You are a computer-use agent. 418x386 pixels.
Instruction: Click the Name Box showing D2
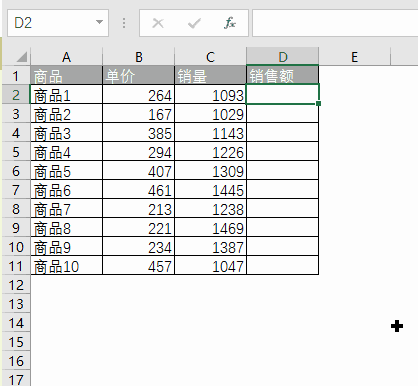pyautogui.click(x=58, y=23)
